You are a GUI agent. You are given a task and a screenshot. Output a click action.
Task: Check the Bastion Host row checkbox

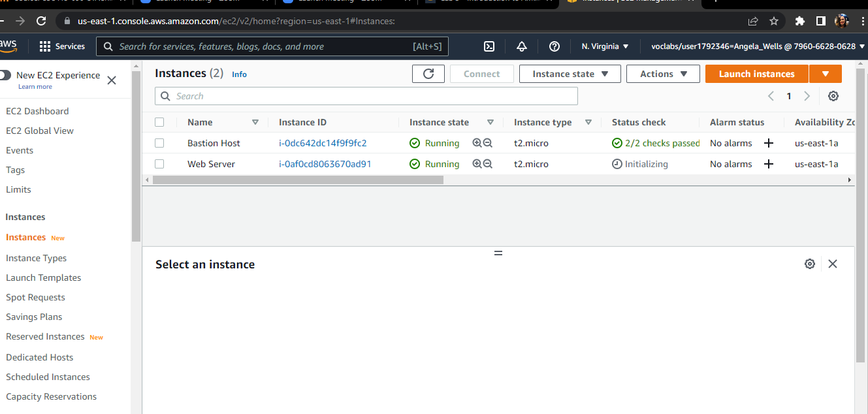click(159, 143)
